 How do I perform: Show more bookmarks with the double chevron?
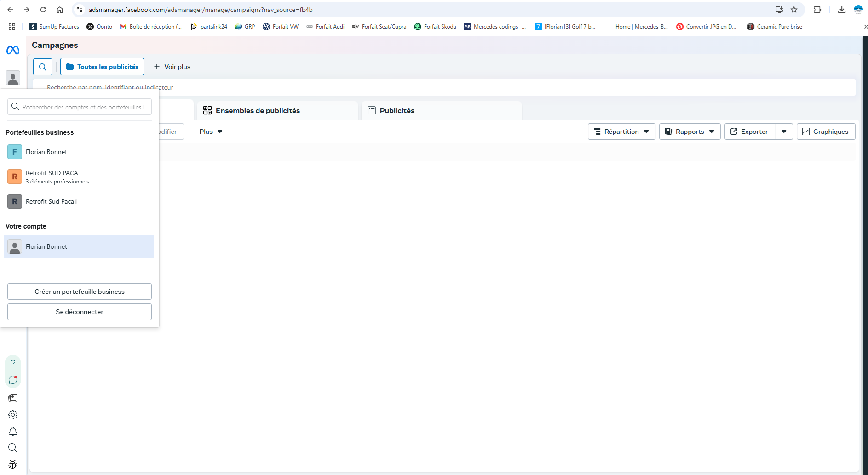coord(865,27)
